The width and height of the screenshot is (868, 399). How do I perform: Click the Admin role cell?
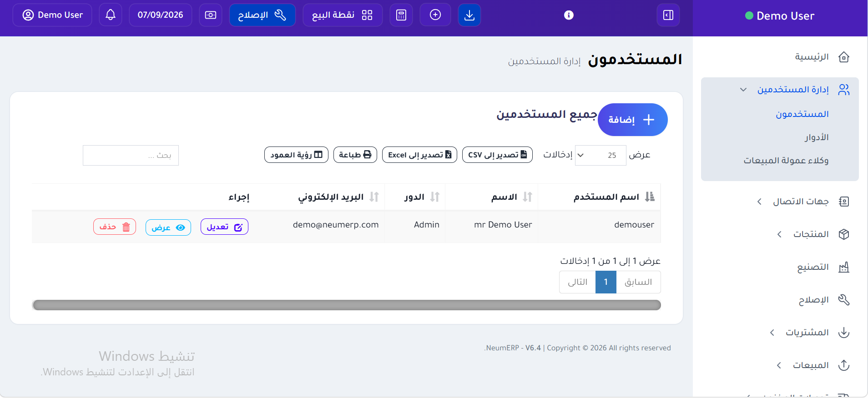pyautogui.click(x=427, y=225)
